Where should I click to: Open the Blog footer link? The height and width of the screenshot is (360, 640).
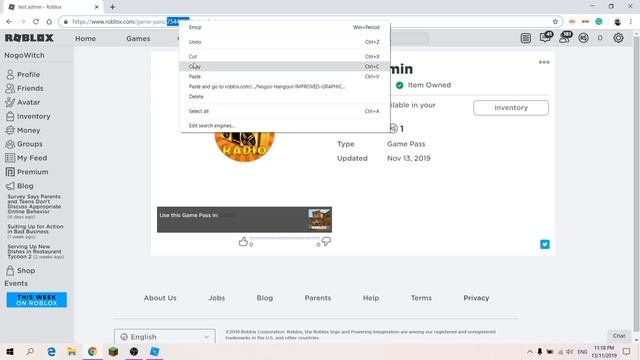click(264, 298)
